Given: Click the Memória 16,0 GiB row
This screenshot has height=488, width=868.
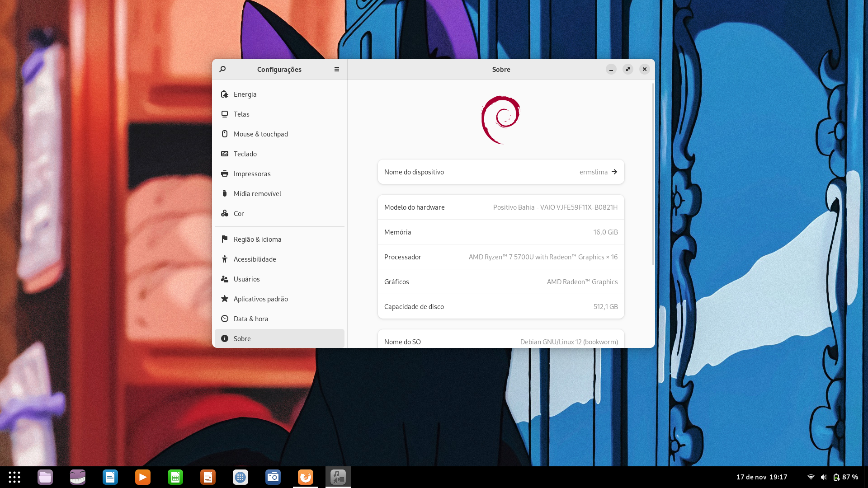Looking at the screenshot, I should click(x=501, y=232).
